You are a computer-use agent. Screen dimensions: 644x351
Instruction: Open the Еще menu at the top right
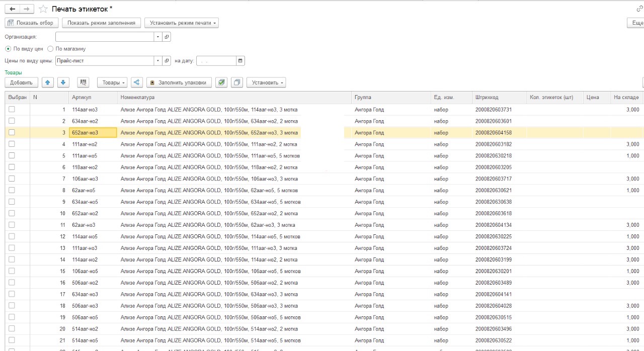click(x=635, y=23)
